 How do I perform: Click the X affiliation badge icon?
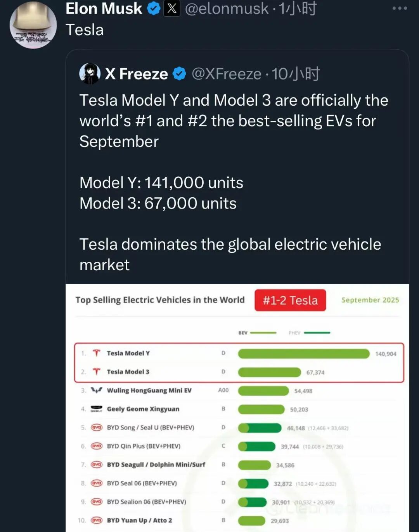click(x=172, y=9)
